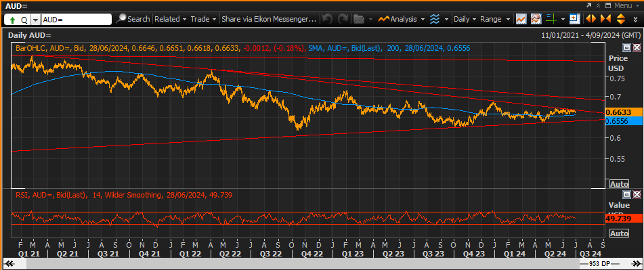The width and height of the screenshot is (644, 270).
Task: Click the Search magnifier icon
Action: pyautogui.click(x=121, y=19)
